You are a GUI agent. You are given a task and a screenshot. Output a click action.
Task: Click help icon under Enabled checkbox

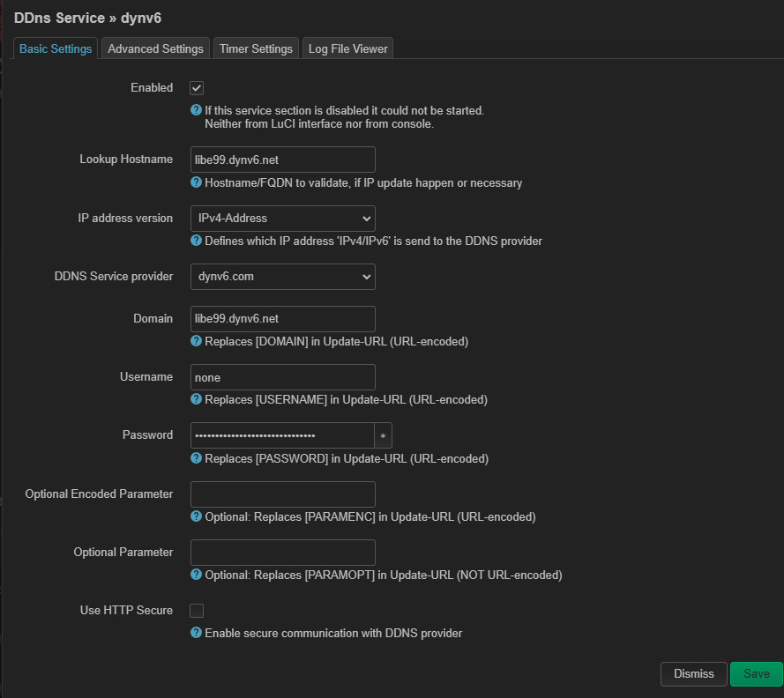tap(196, 111)
